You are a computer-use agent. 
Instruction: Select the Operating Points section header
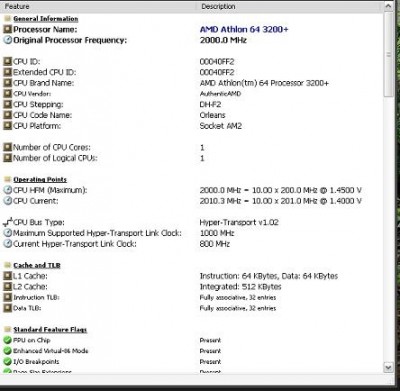pos(40,179)
